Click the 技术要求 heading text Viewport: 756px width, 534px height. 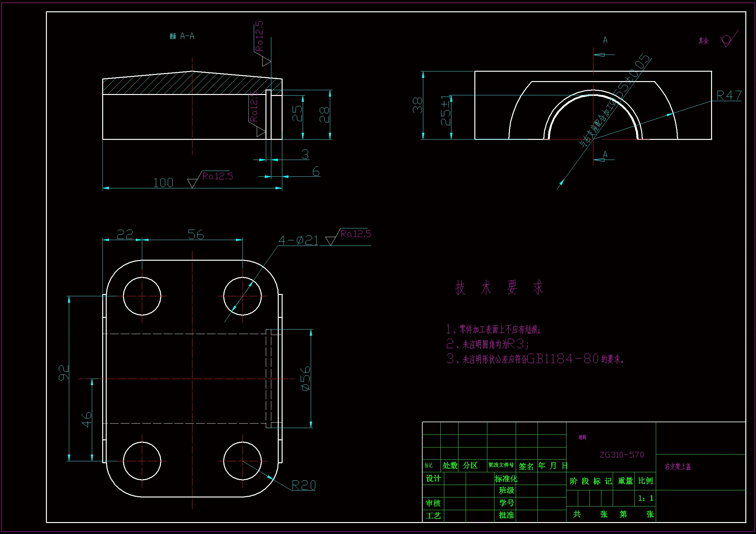[x=499, y=288]
